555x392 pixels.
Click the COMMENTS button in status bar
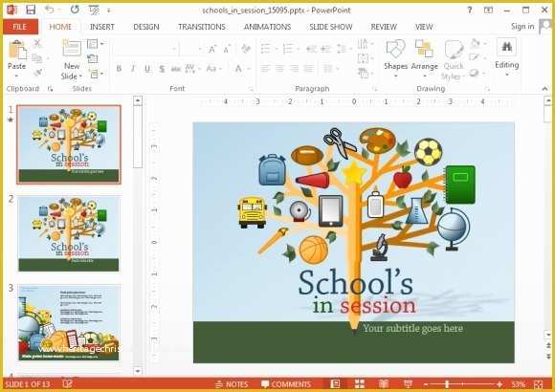pyautogui.click(x=286, y=384)
